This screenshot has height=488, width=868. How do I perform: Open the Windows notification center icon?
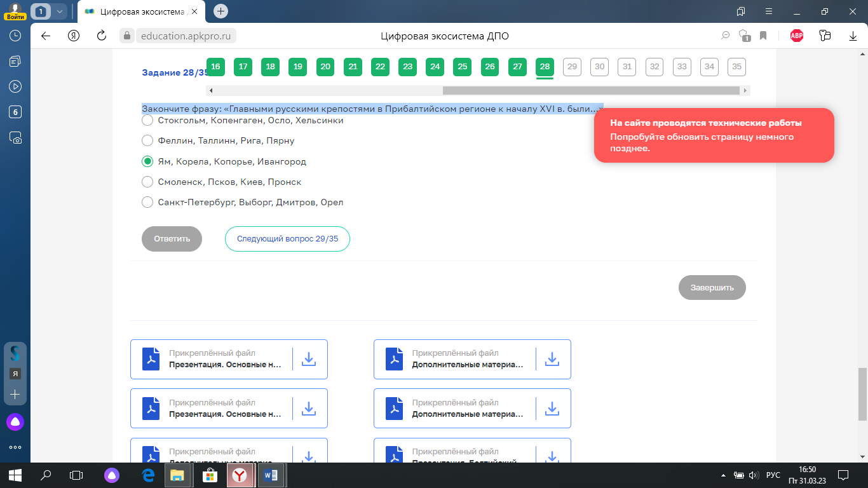tap(843, 475)
